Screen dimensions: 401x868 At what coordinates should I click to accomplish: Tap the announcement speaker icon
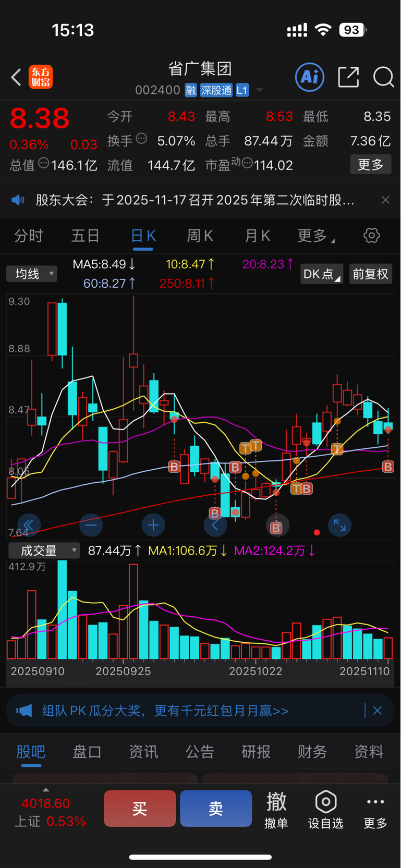click(18, 200)
